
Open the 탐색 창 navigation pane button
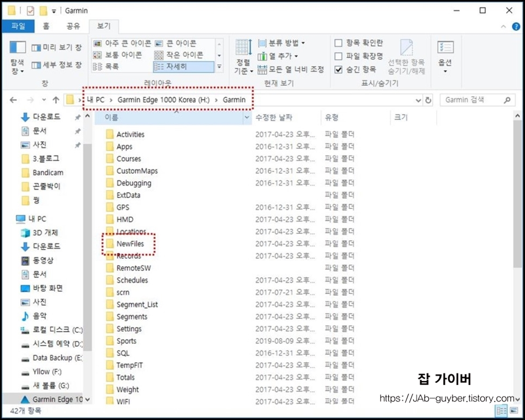pos(18,57)
